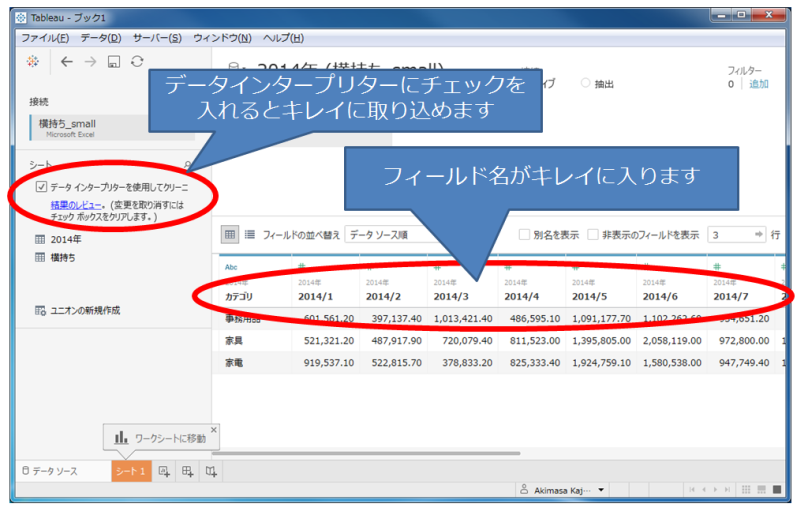Enable 別名を表示 checkbox
Screen dimensions: 800x511
click(523, 234)
